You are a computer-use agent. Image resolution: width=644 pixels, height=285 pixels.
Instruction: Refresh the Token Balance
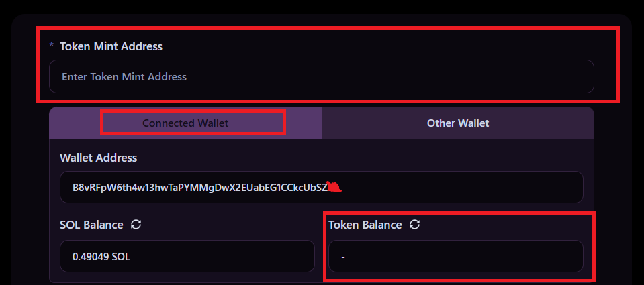click(x=414, y=225)
